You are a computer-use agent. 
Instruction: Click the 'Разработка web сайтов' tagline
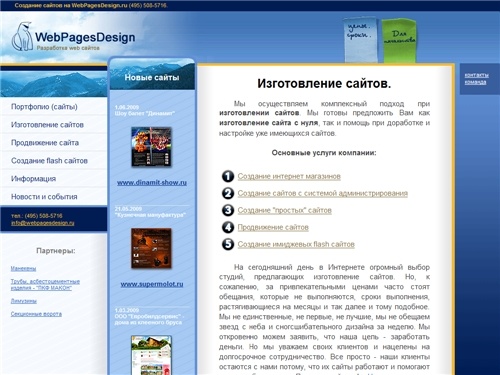[x=68, y=48]
